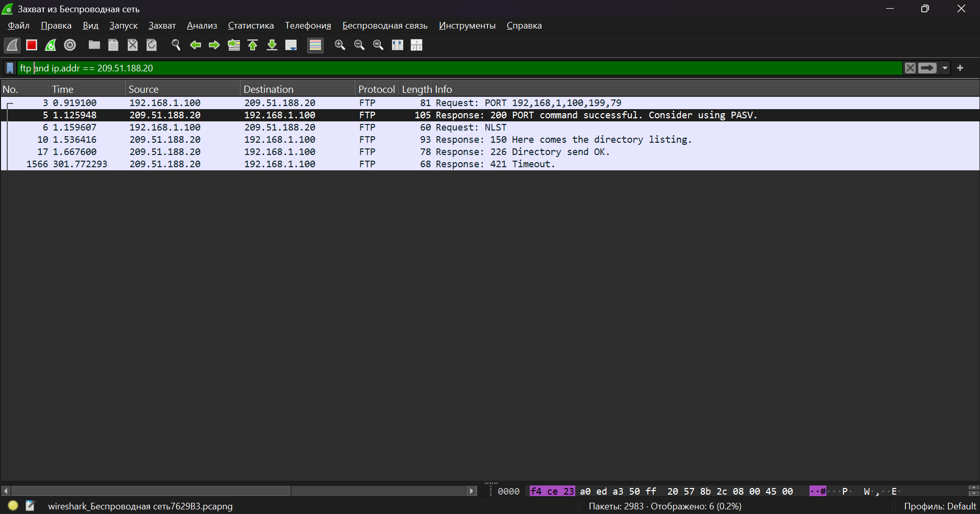Add a new filter button
The height and width of the screenshot is (514, 980).
960,68
